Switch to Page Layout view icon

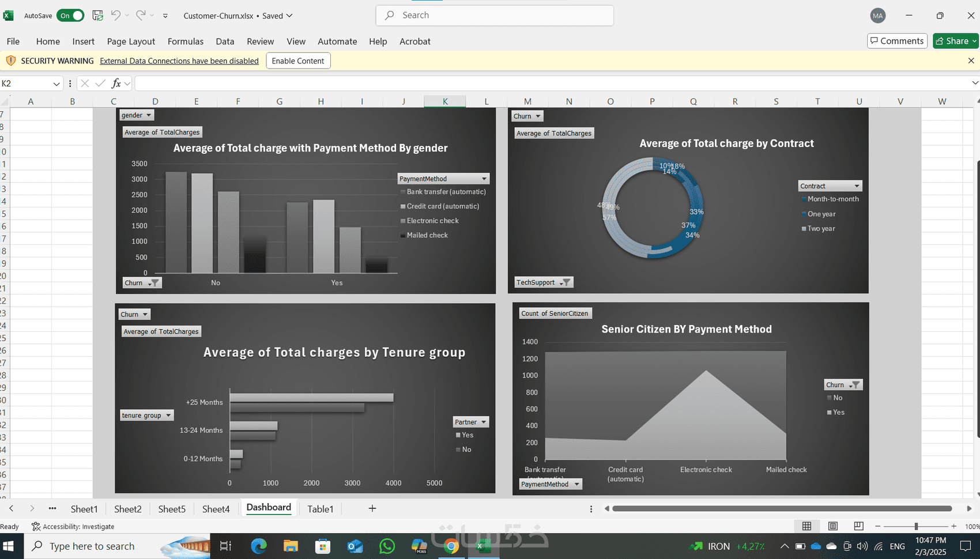pos(833,526)
